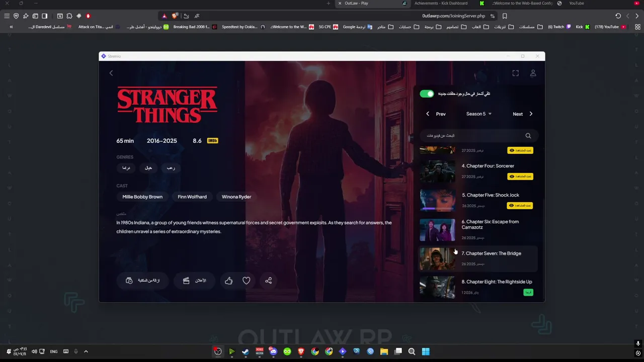Viewport: 644px width, 362px height.
Task: Click 2016-2025 release years text
Action: tap(162, 141)
